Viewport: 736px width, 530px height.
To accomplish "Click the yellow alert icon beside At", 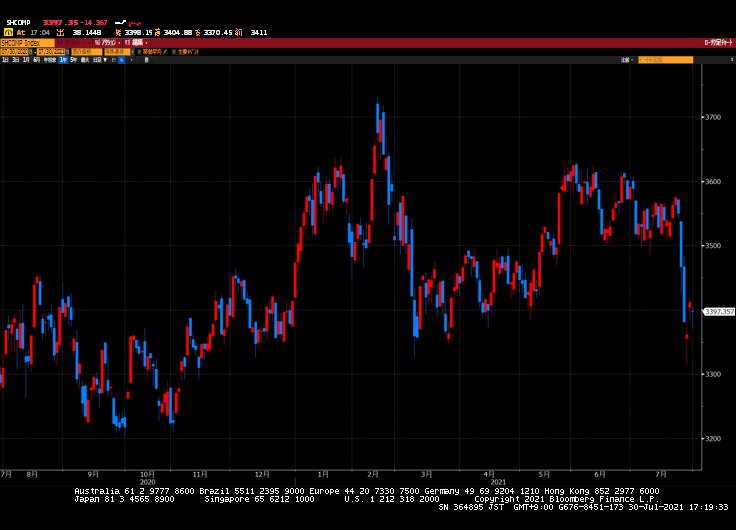I will tap(7, 32).
